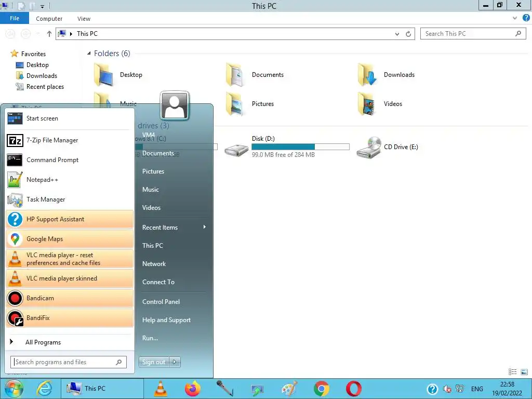Image resolution: width=532 pixels, height=399 pixels.
Task: Open Notepad++ in the Start menu
Action: [x=70, y=179]
